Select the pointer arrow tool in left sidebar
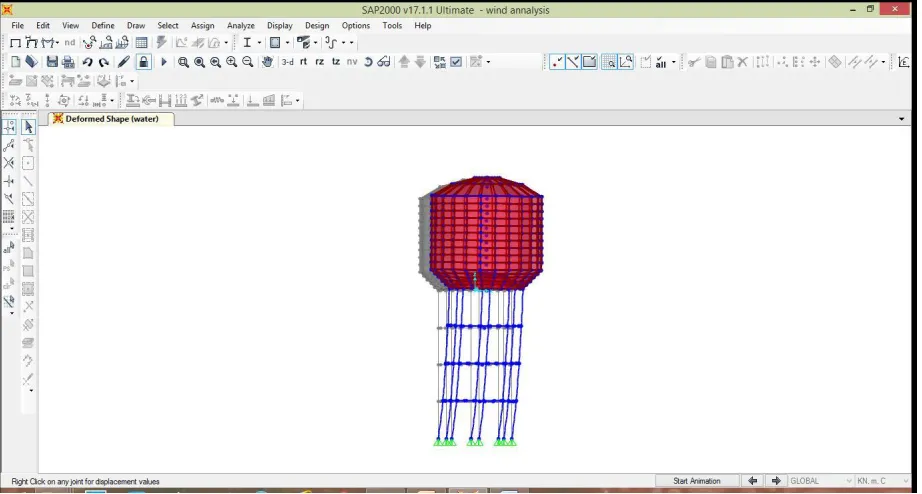922x494 pixels. click(28, 127)
